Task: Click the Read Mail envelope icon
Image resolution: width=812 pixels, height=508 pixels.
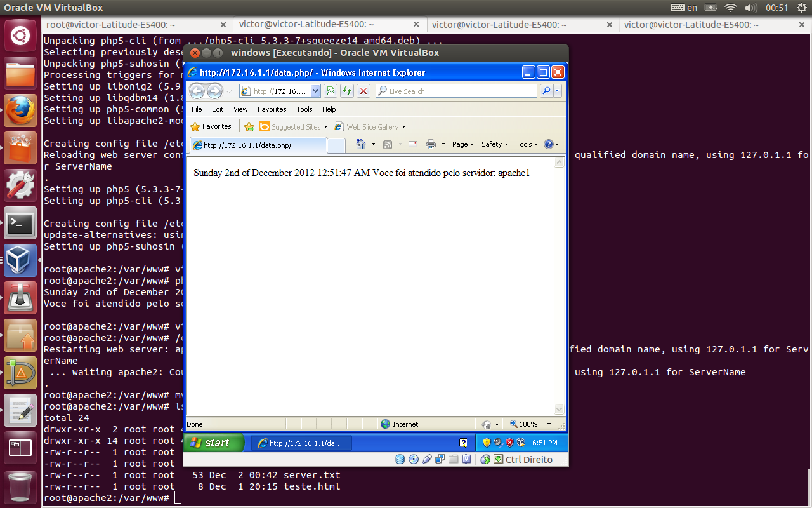Action: click(x=413, y=144)
